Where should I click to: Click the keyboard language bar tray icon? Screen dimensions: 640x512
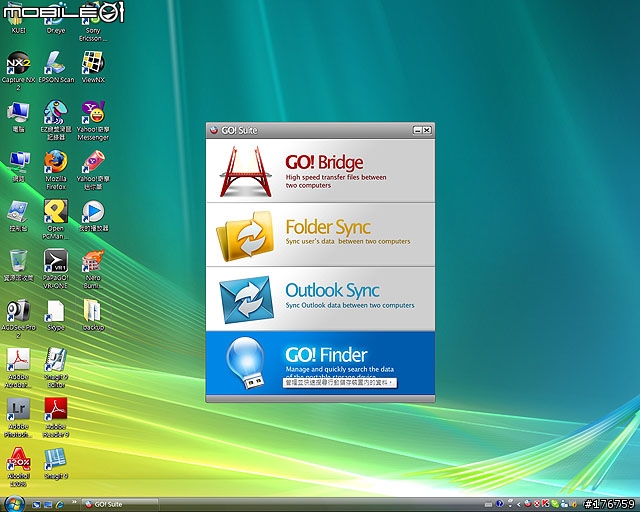(488, 505)
